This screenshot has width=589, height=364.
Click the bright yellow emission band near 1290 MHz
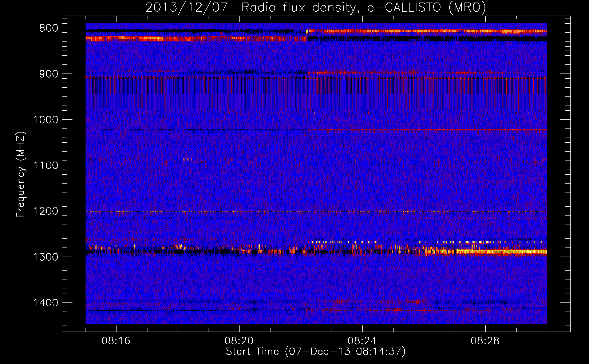tap(502, 252)
